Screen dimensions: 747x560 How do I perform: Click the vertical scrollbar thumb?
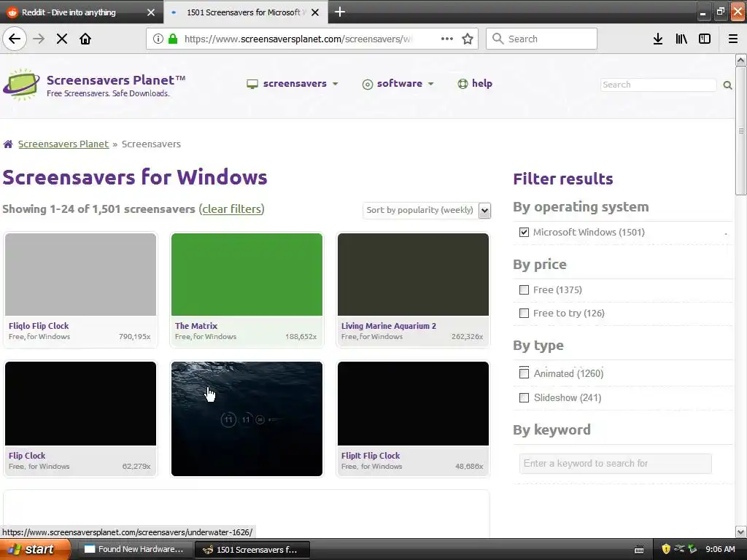741,131
